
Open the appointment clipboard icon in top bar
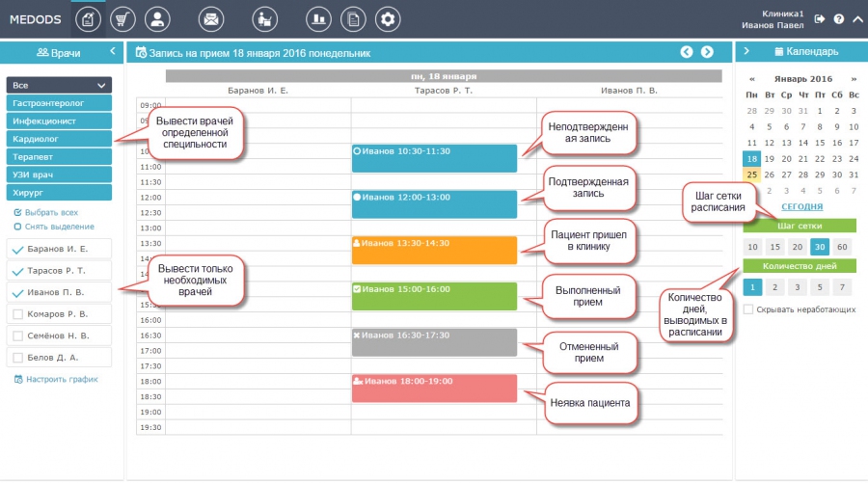(x=88, y=20)
